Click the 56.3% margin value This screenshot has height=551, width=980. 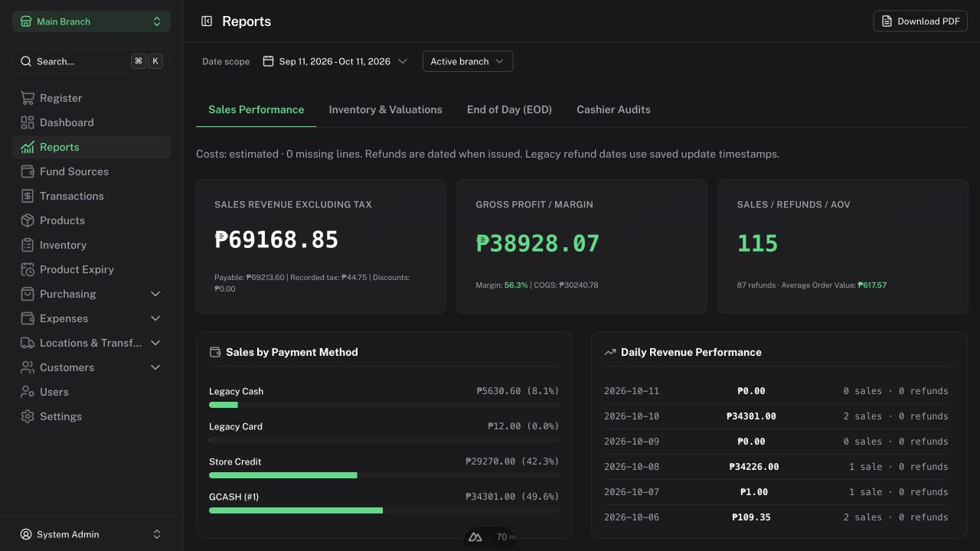coord(516,285)
